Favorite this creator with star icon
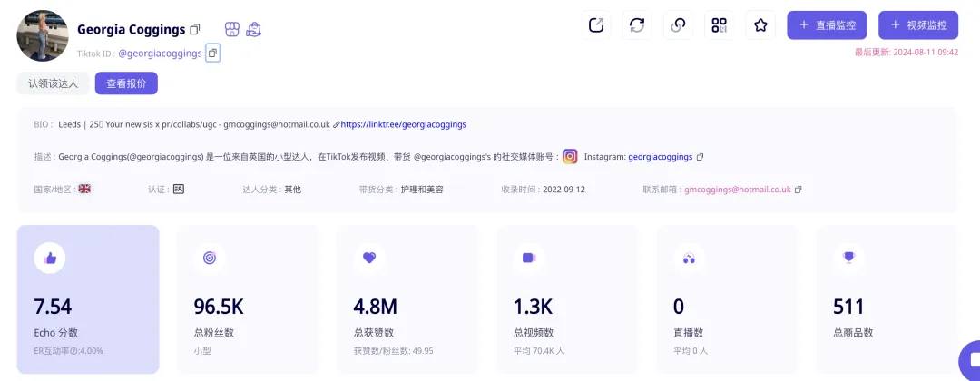 (x=760, y=25)
